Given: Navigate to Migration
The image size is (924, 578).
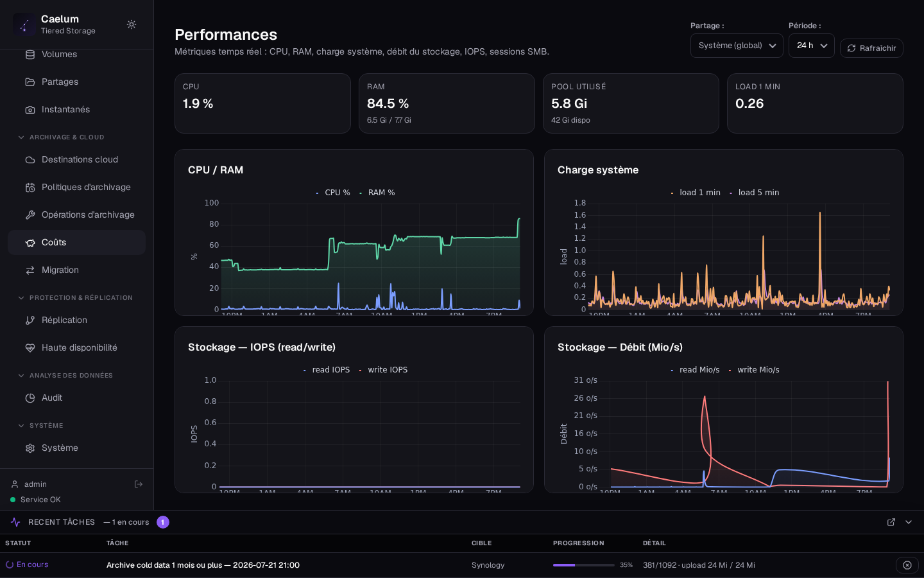Looking at the screenshot, I should click(76, 270).
